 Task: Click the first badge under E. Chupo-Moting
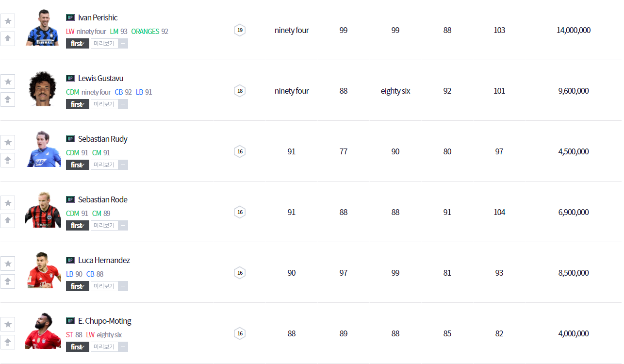[x=78, y=347]
